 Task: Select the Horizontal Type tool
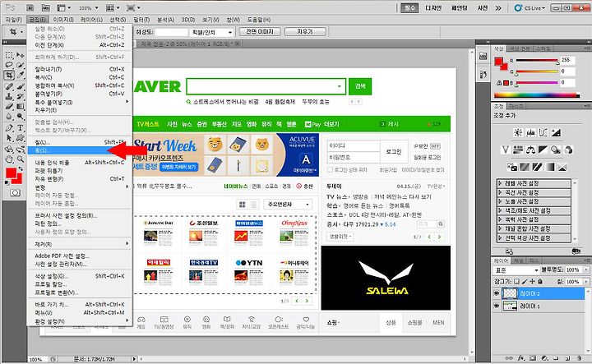(x=21, y=128)
